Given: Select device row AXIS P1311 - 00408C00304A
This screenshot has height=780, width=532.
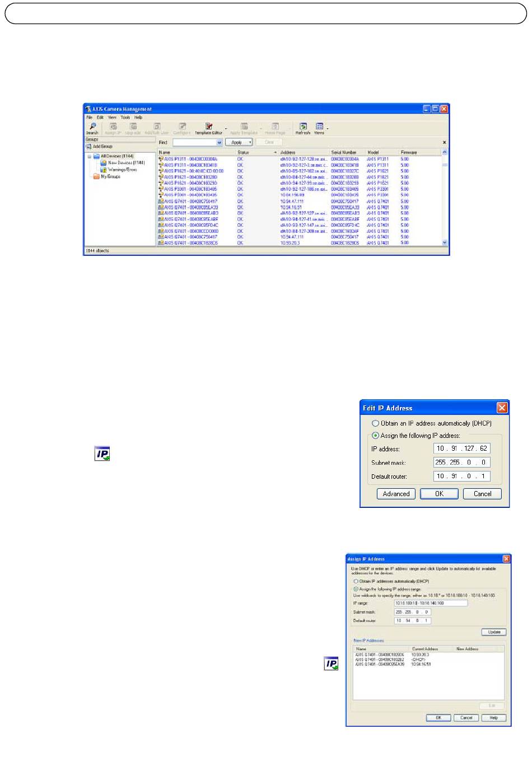Looking at the screenshot, I should pyautogui.click(x=299, y=159).
